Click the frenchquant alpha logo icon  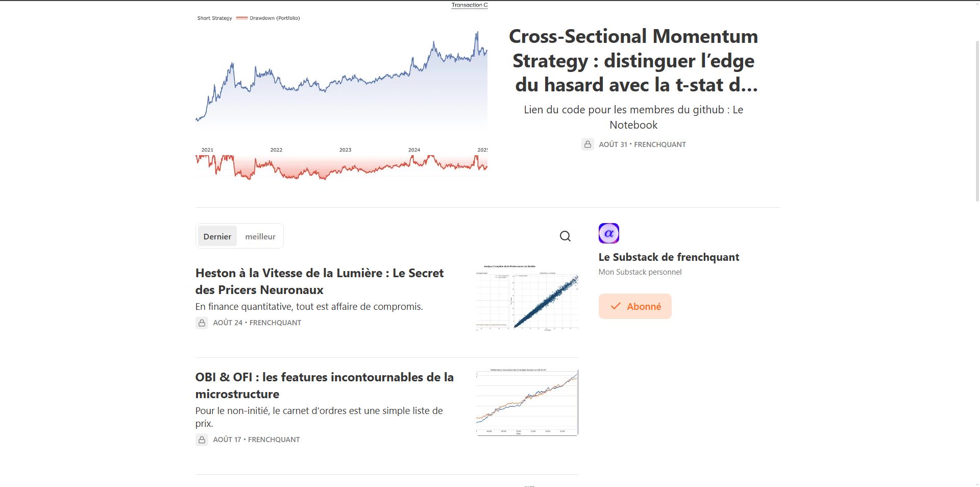click(608, 233)
